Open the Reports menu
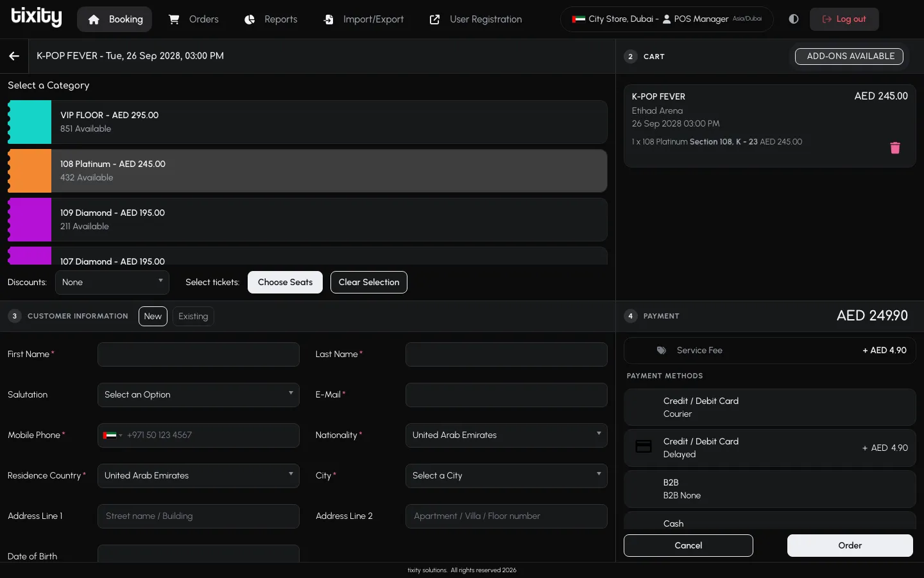 tap(271, 19)
